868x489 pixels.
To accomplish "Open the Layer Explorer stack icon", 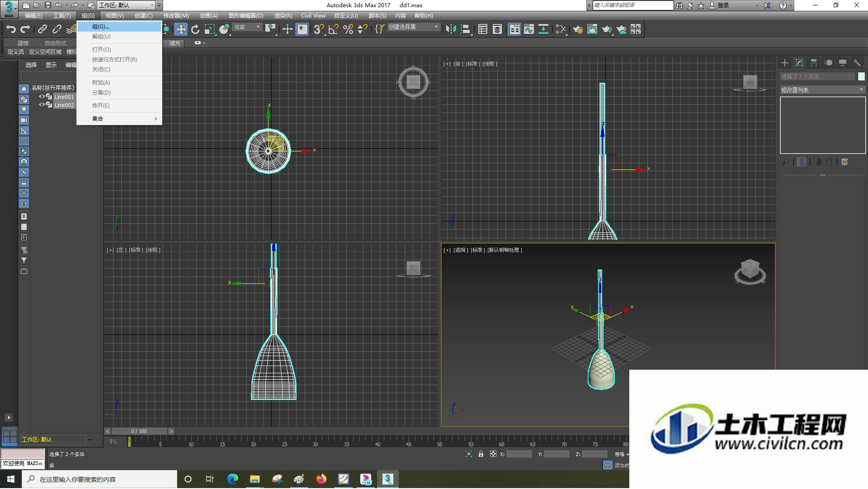I will (497, 29).
